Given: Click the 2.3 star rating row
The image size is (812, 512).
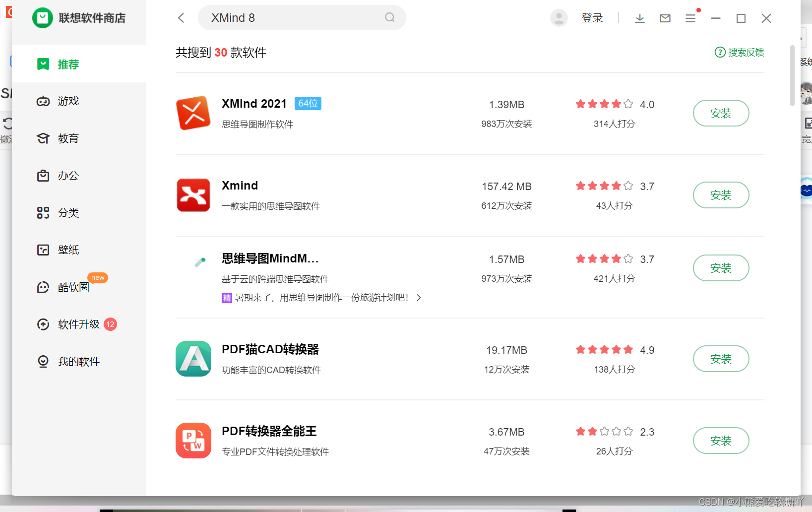Looking at the screenshot, I should 604,432.
